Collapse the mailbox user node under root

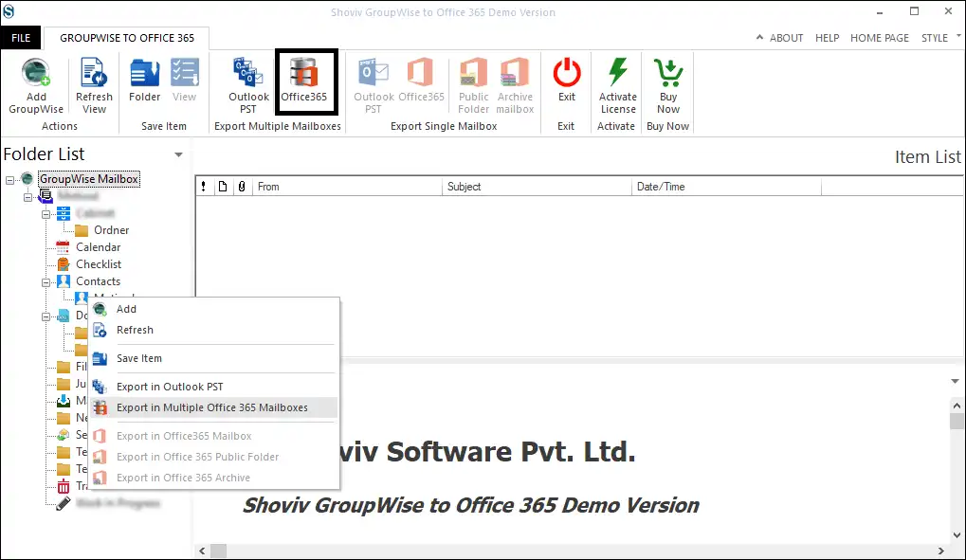coord(28,197)
